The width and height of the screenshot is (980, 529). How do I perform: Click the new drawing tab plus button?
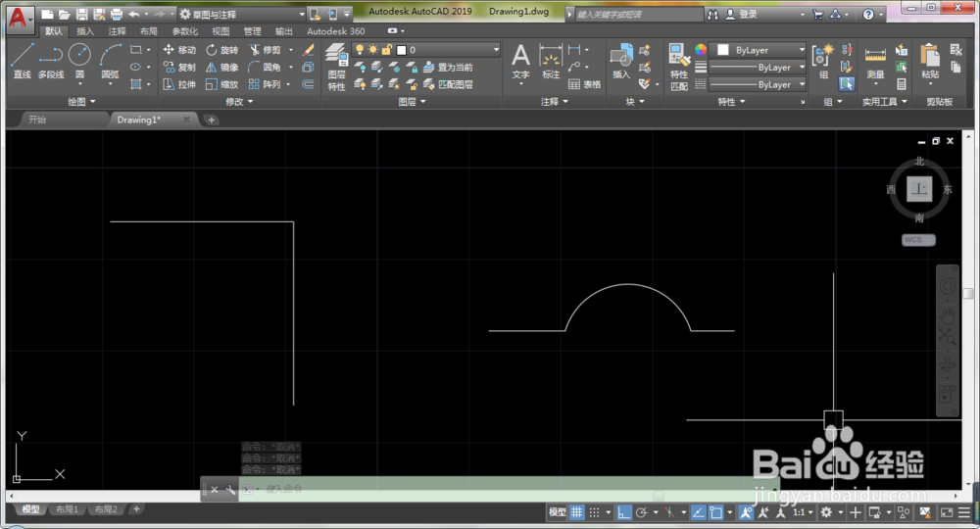coord(212,120)
